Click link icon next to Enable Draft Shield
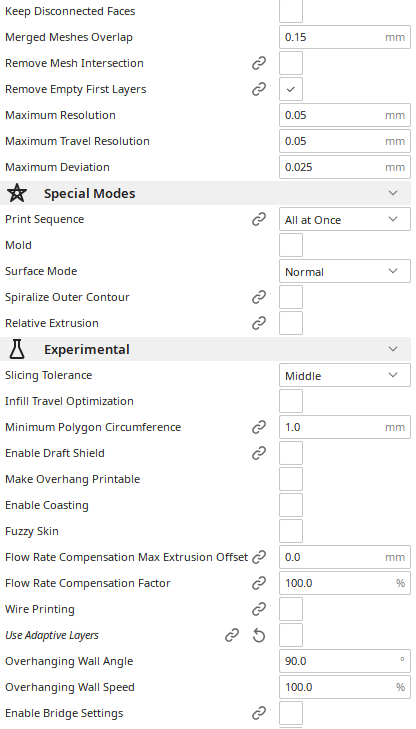416x729 pixels. (x=259, y=453)
